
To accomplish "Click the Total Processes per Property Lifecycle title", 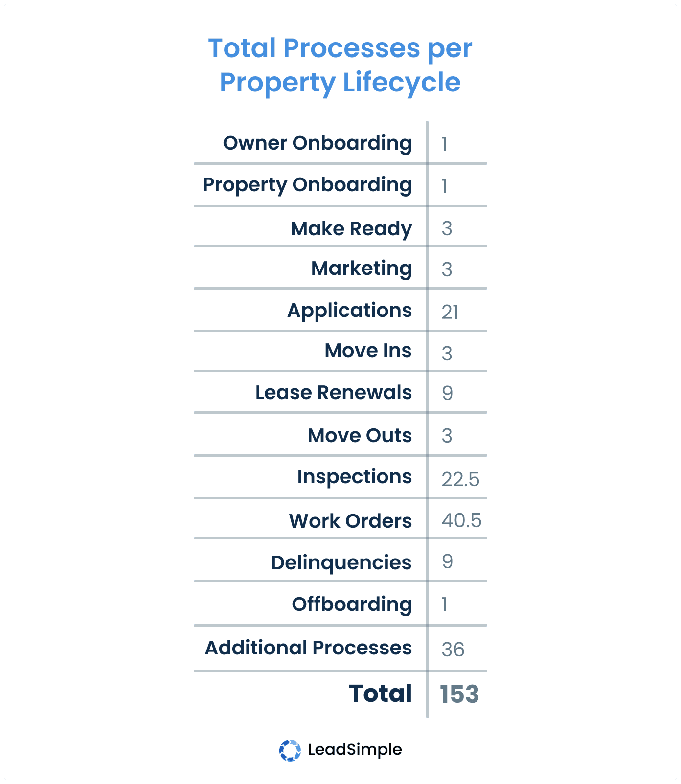I will [340, 65].
